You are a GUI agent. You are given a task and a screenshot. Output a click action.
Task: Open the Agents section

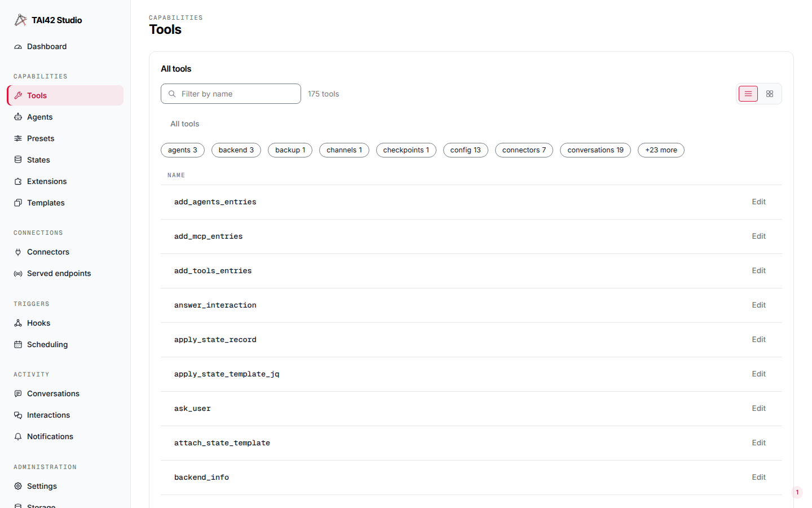[x=65, y=117]
